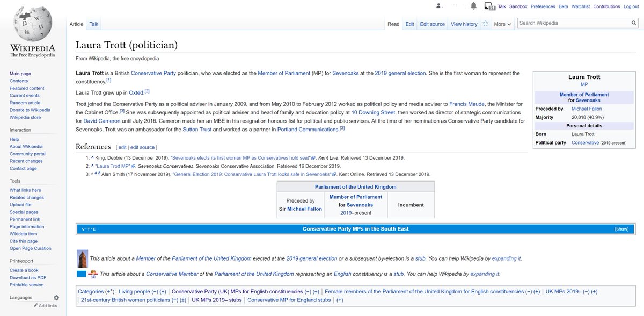
Task: Open the View history tab
Action: click(x=464, y=24)
